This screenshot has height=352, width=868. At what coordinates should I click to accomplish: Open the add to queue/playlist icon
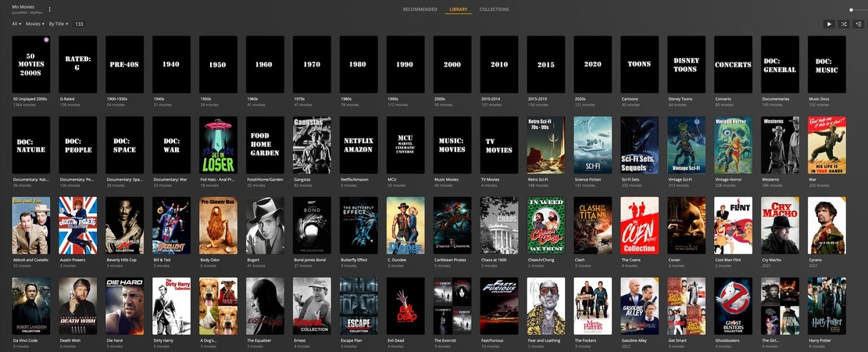point(859,23)
